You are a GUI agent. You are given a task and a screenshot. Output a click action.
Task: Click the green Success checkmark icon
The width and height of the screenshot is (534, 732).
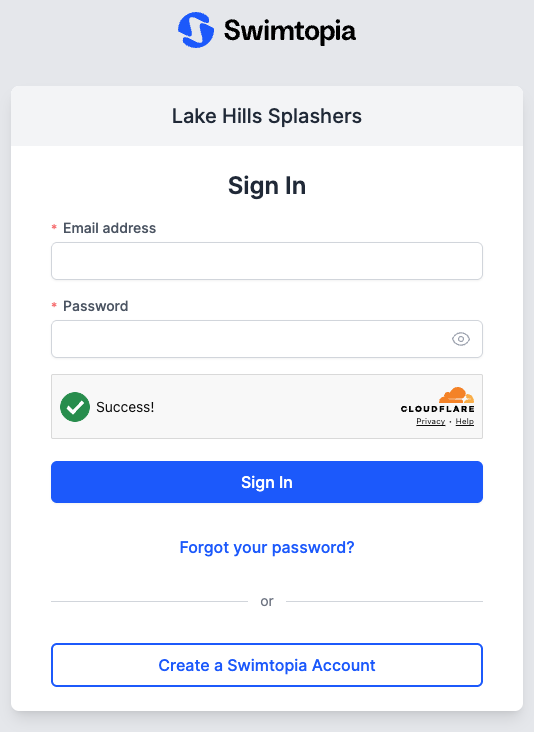pos(75,407)
